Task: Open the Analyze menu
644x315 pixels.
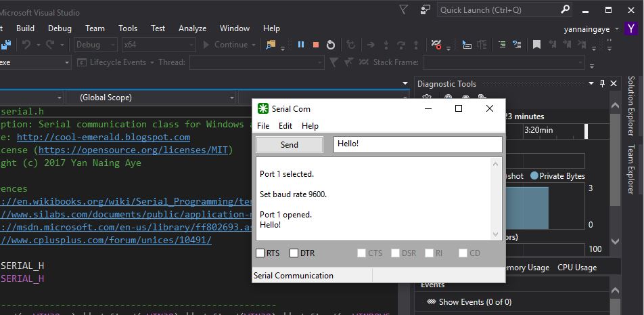Action: (192, 28)
